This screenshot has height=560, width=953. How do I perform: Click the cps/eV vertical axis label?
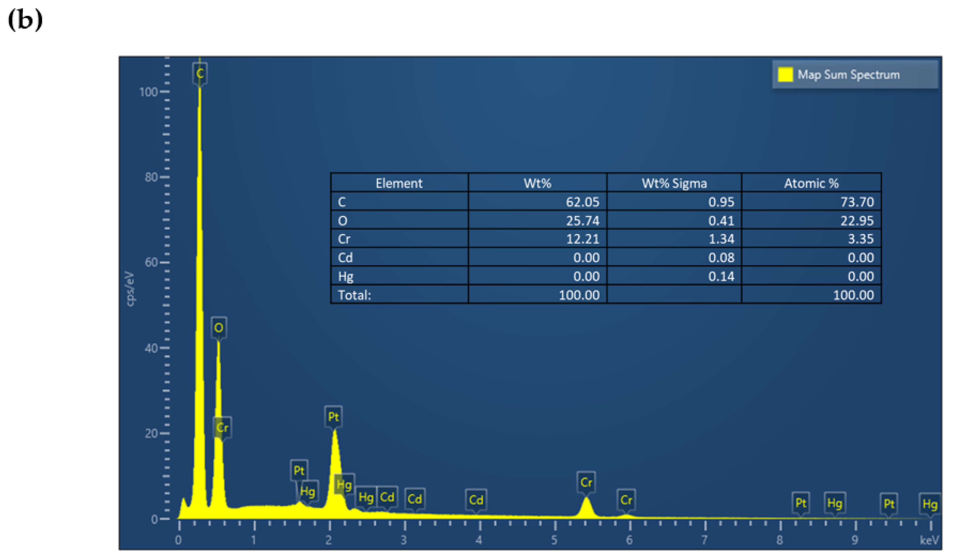click(x=130, y=289)
